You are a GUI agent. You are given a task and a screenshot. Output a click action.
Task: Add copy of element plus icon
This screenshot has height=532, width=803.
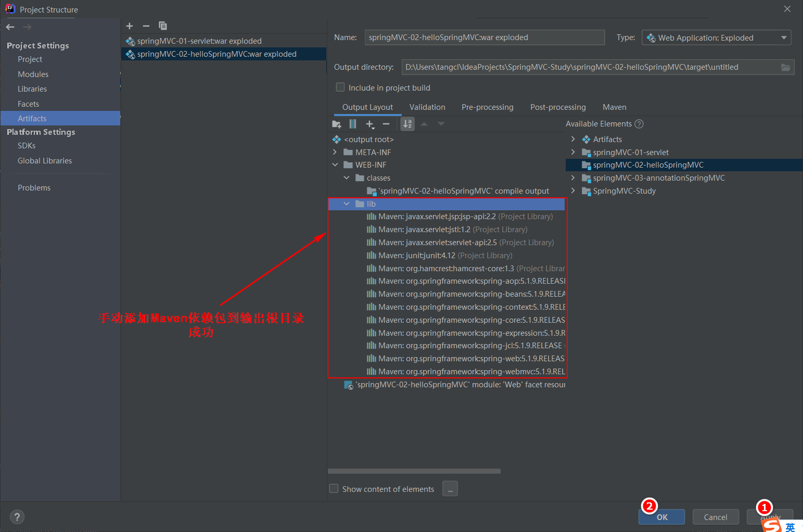tap(370, 124)
